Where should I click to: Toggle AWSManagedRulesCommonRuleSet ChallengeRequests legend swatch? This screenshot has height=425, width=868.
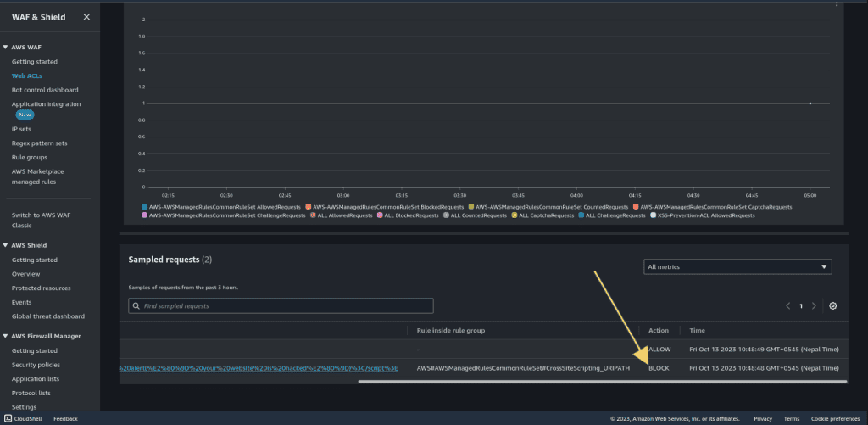click(144, 215)
